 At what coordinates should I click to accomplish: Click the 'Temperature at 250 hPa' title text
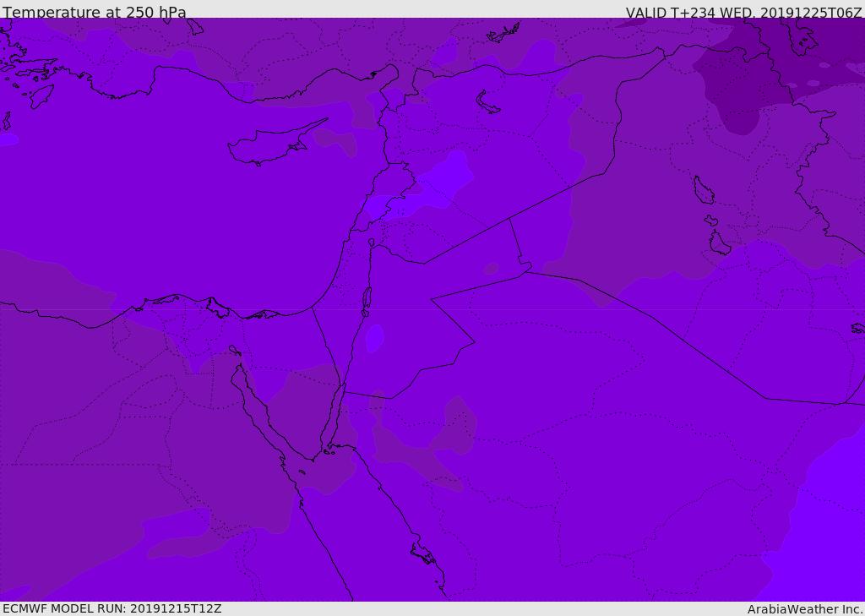point(95,12)
